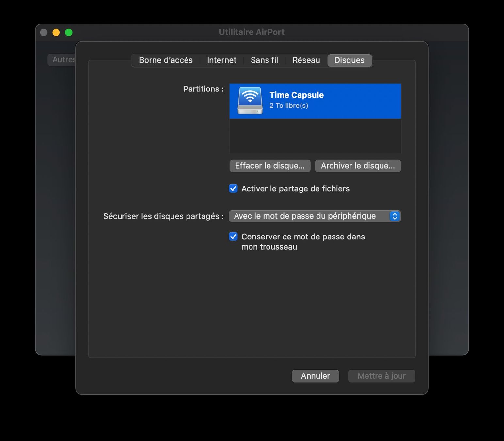Click Archiver le disque… button
This screenshot has height=441, width=504.
pyautogui.click(x=358, y=166)
